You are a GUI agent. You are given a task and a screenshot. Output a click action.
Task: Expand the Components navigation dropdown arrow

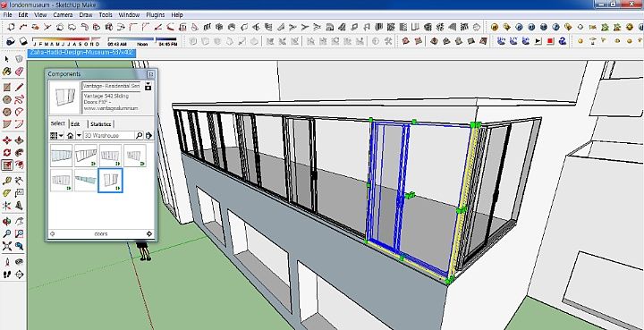[79, 135]
